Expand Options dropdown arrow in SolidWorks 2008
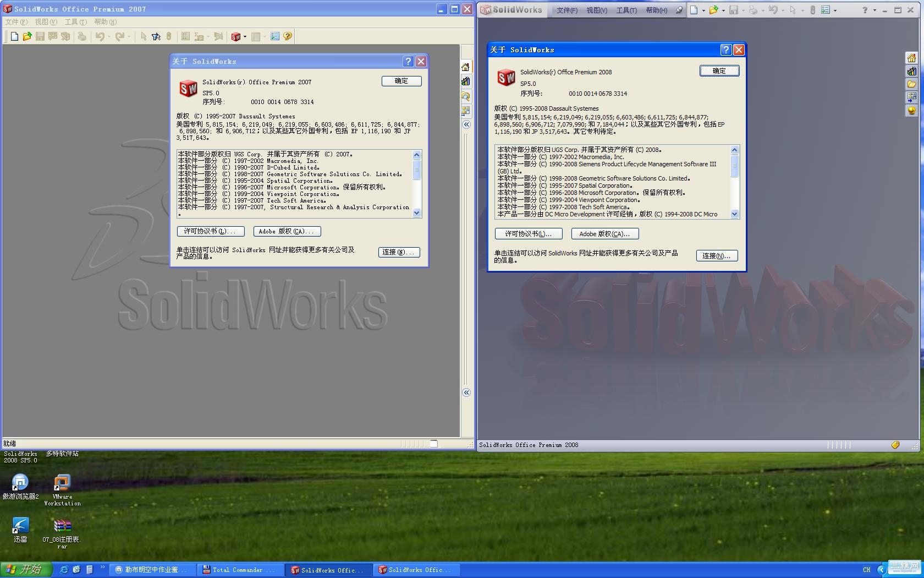Image resolution: width=924 pixels, height=578 pixels. pos(835,10)
